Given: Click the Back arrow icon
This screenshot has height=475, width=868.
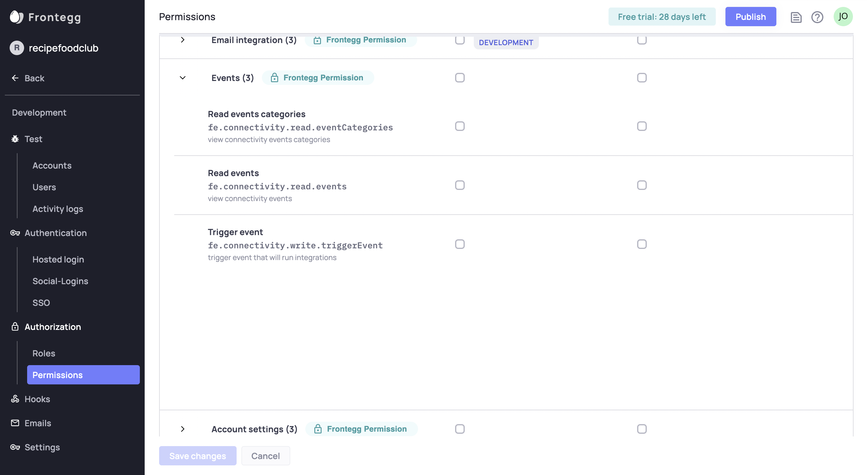Looking at the screenshot, I should (x=15, y=78).
